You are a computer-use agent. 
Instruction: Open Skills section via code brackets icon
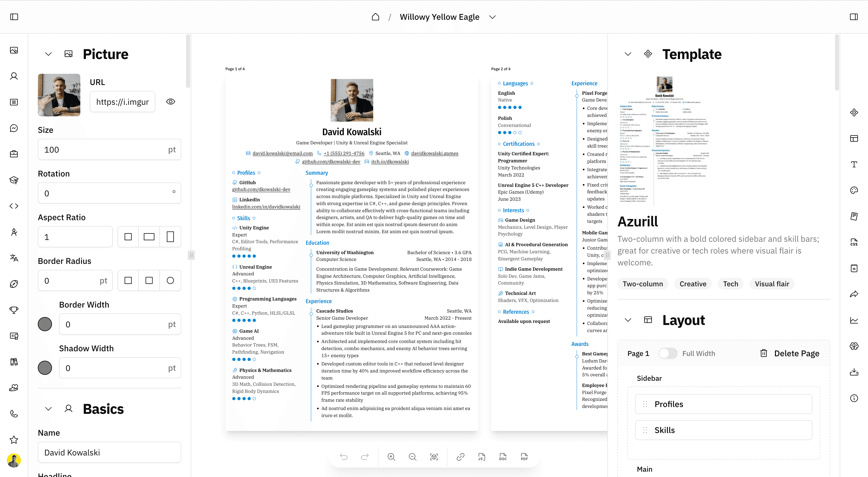[14, 206]
